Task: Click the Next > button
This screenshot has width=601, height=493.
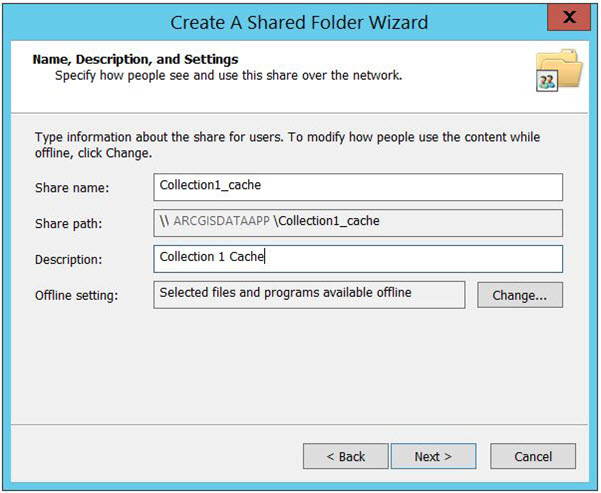Action: (x=433, y=456)
